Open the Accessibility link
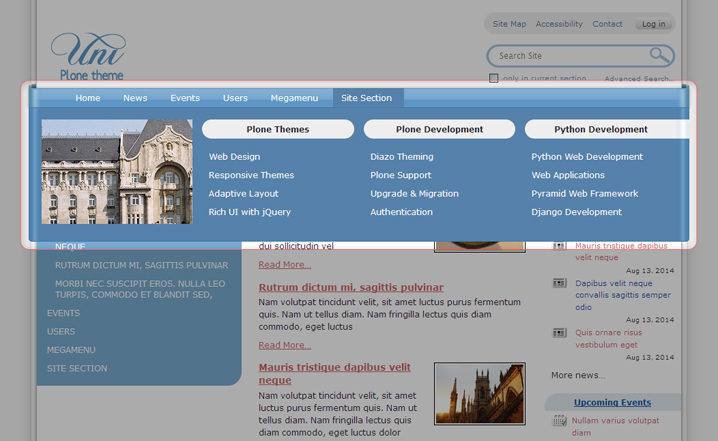718x441 pixels. (559, 24)
